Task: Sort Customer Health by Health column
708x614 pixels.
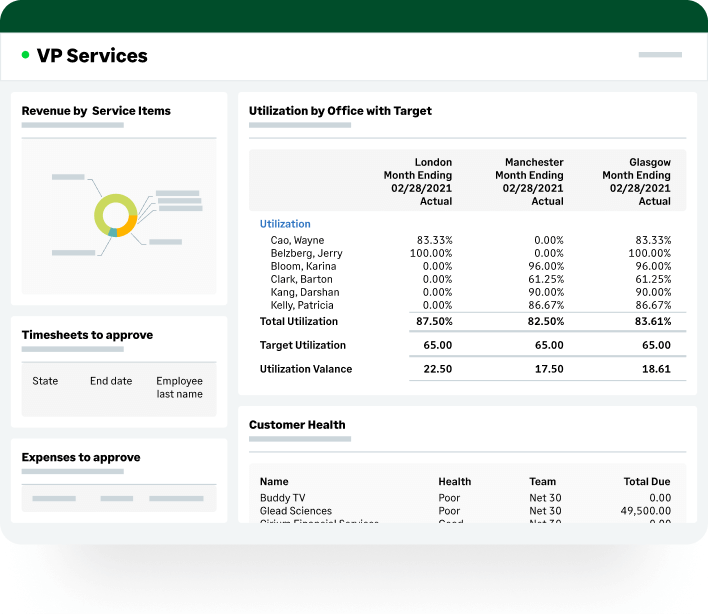Action: pyautogui.click(x=454, y=481)
